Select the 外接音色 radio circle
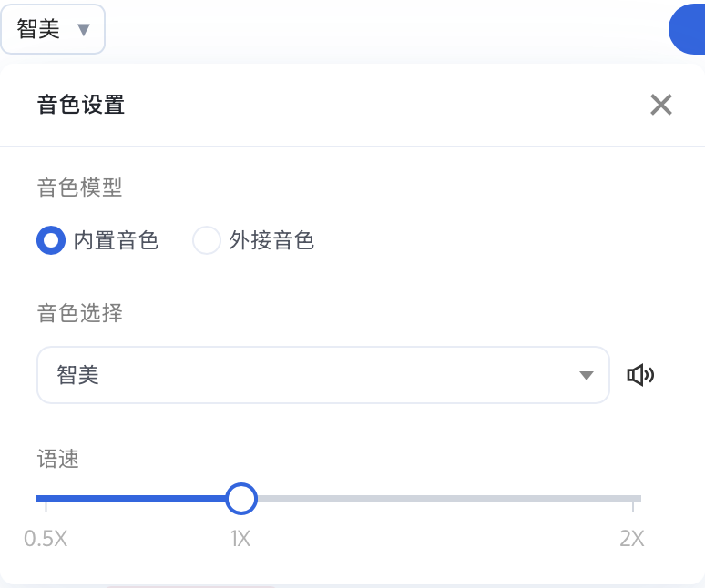The image size is (705, 588). pos(207,240)
